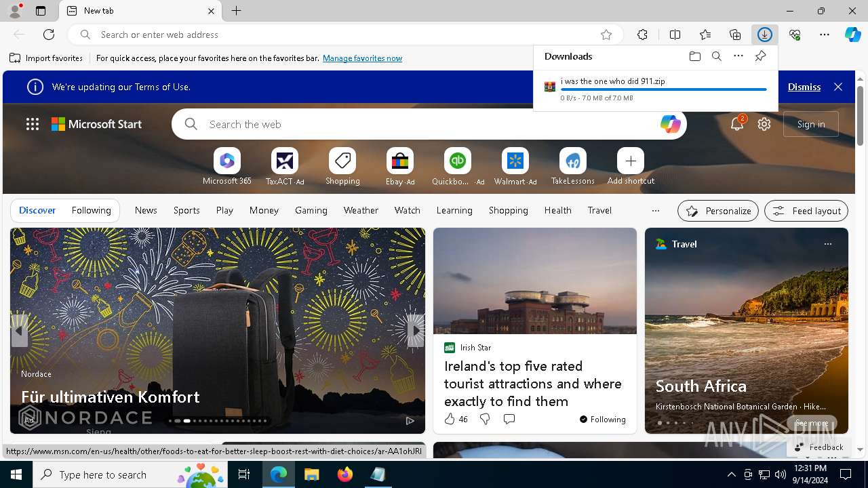Dislike the Ireland attractions article
Viewport: 868px width, 488px height.
(x=485, y=420)
